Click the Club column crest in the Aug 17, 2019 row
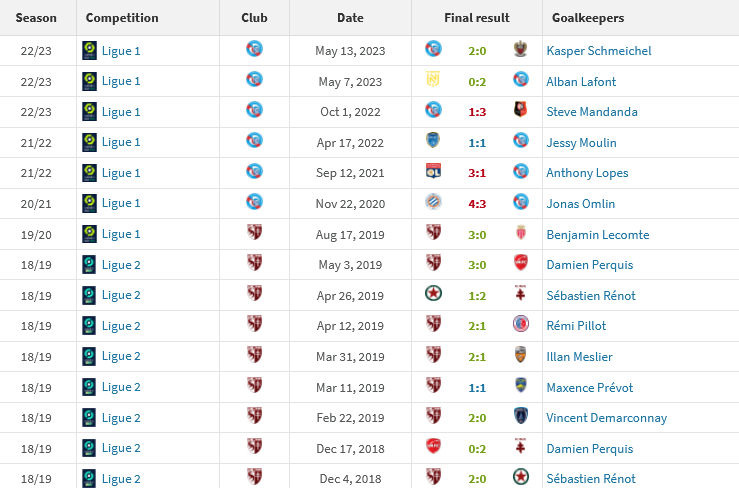Screen dimensions: 739x488 click(254, 232)
